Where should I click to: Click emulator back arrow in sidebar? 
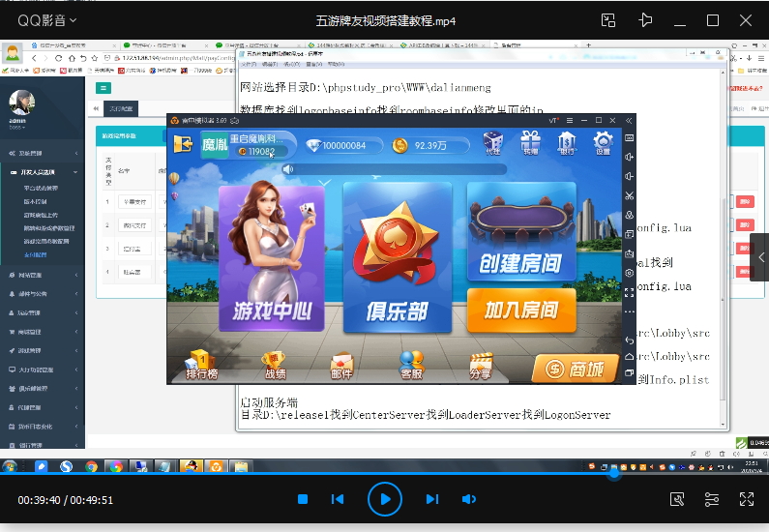point(630,340)
